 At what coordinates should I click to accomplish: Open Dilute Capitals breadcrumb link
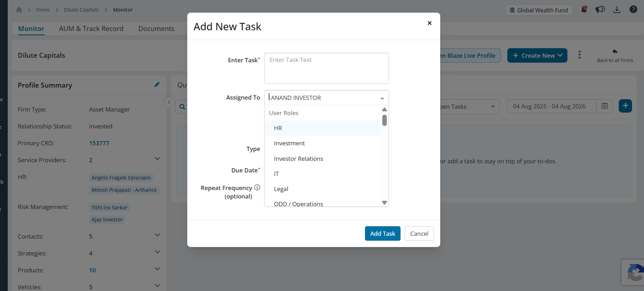pos(81,10)
